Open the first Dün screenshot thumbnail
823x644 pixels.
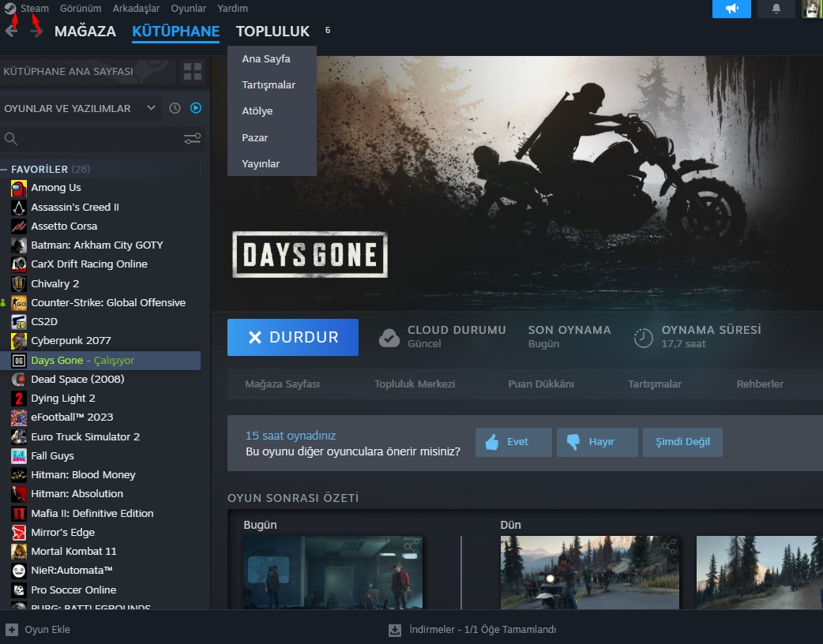click(589, 572)
